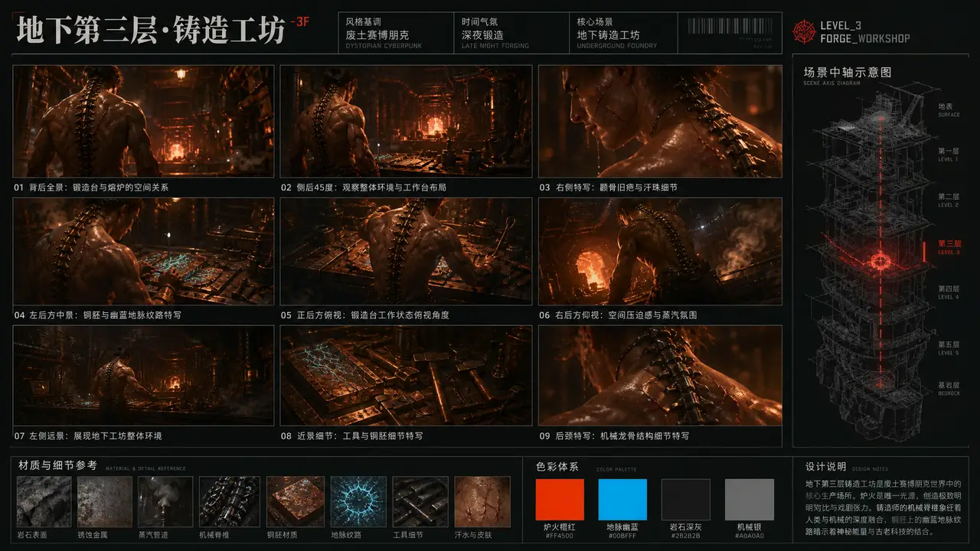This screenshot has width=980, height=551.
Task: Pick the 地脉幽蓝 blue swatch
Action: tap(622, 500)
